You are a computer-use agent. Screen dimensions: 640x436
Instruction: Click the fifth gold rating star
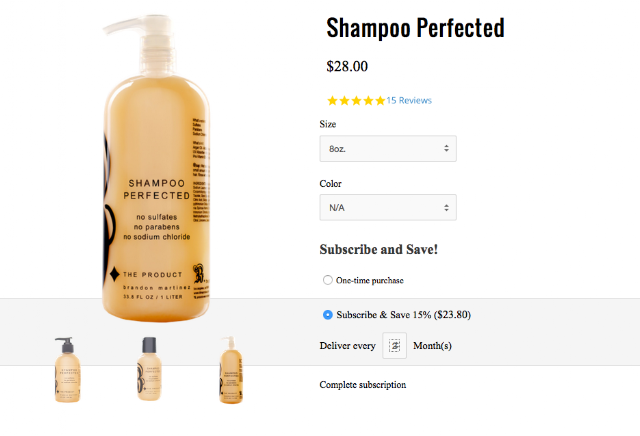click(380, 100)
